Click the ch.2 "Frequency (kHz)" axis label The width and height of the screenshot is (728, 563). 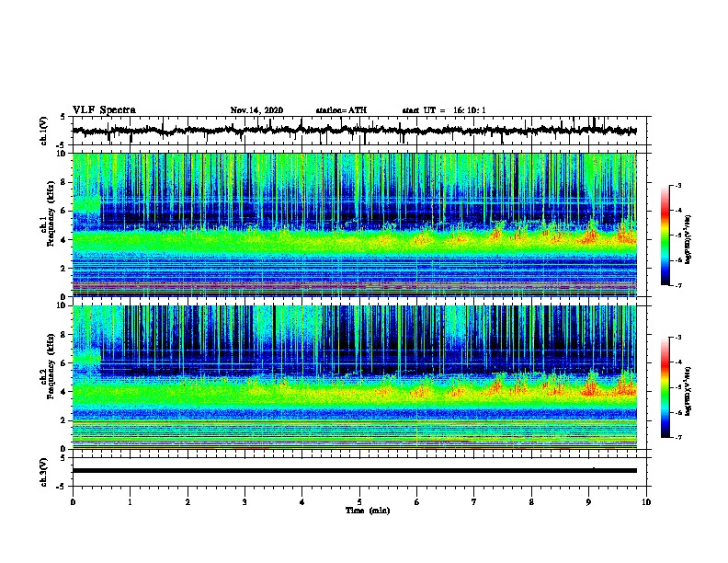pos(51,366)
